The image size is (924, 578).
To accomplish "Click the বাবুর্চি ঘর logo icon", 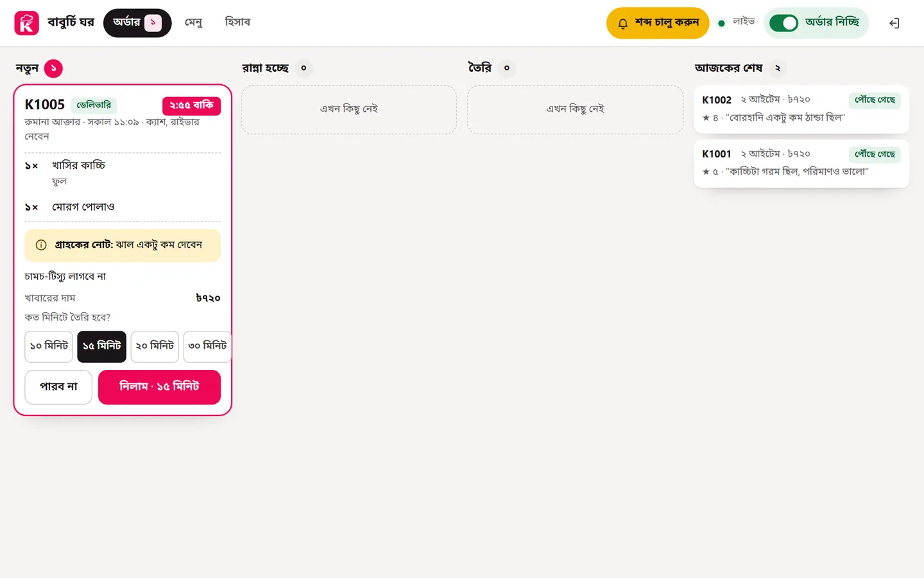I will coord(27,23).
